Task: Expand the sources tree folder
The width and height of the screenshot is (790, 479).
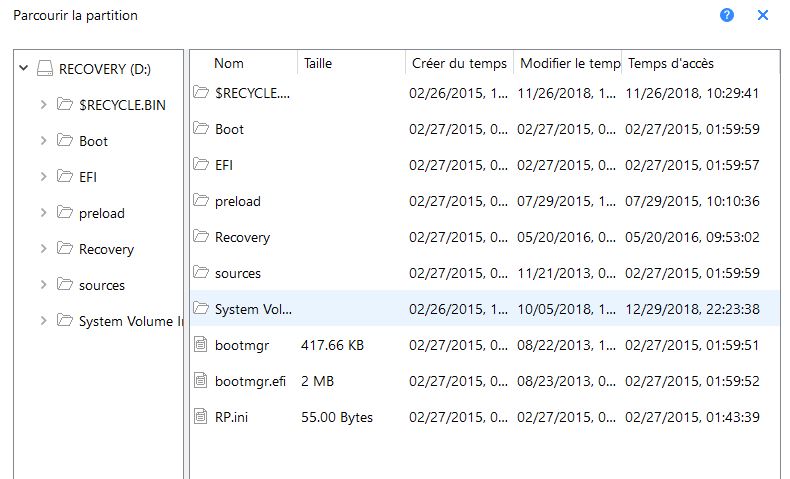Action: 43,285
